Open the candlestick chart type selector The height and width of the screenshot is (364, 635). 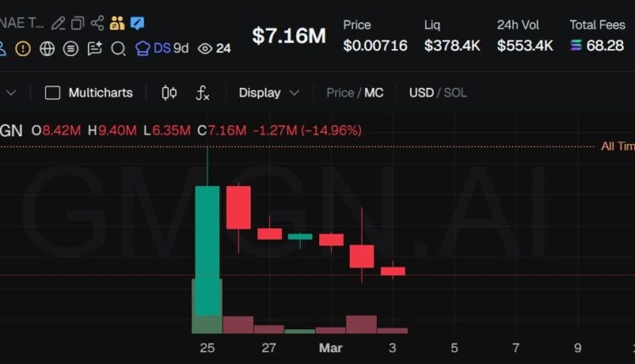(x=168, y=92)
